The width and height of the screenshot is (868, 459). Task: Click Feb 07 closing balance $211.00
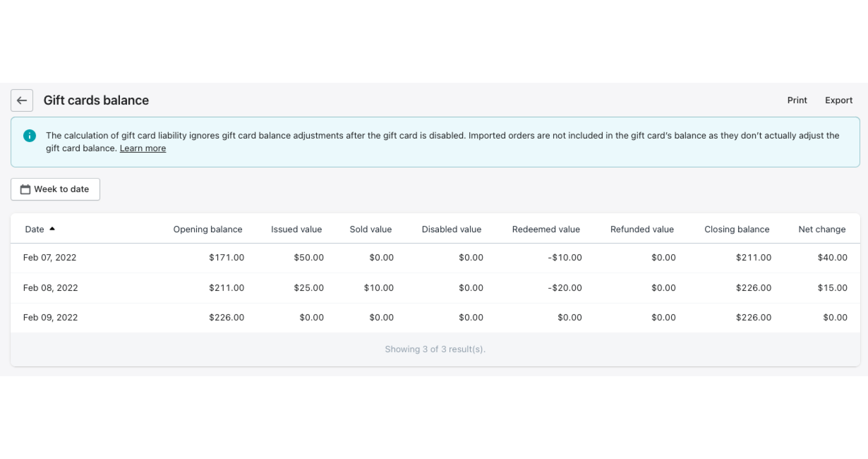[x=754, y=258]
